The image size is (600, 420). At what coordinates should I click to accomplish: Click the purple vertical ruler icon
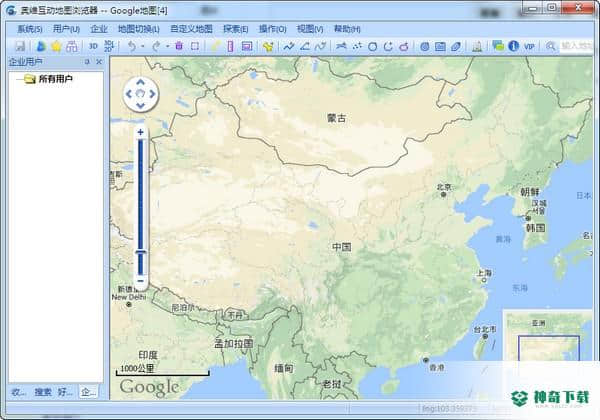point(230,47)
